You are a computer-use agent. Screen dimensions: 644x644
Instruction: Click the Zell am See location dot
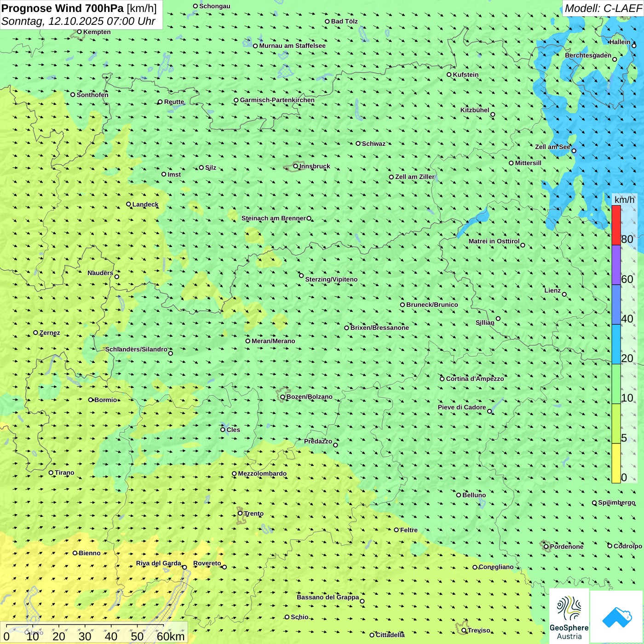[574, 151]
